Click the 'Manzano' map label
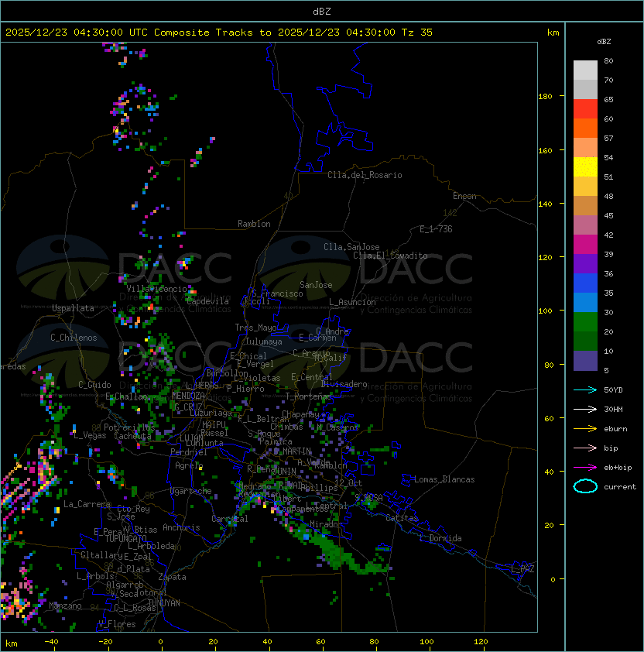Screen dimensions: 644x652 [x=65, y=606]
